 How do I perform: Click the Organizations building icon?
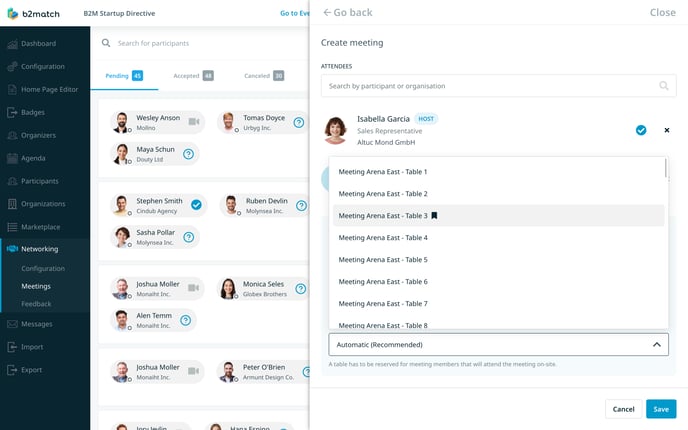pos(12,204)
